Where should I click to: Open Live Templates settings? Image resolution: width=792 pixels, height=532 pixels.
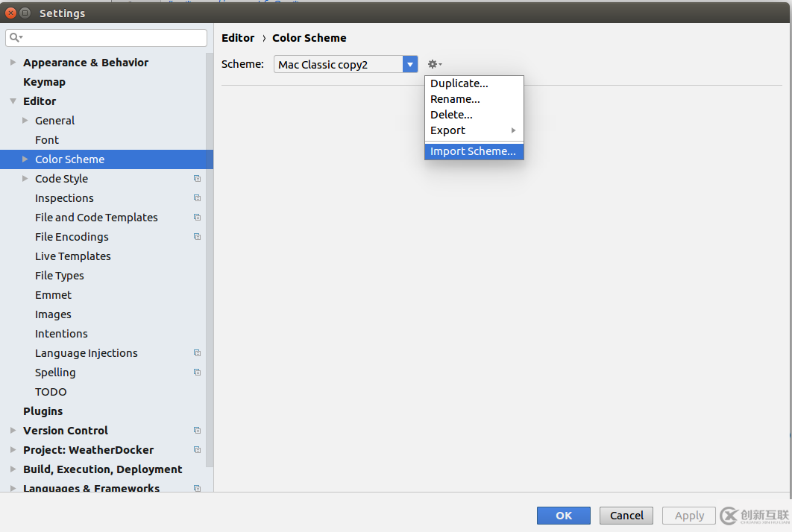(73, 256)
